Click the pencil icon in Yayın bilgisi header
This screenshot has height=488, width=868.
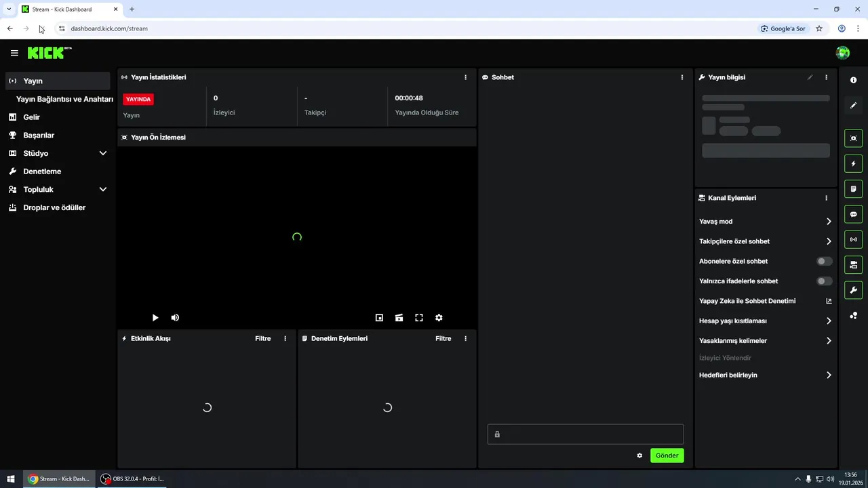click(x=810, y=77)
